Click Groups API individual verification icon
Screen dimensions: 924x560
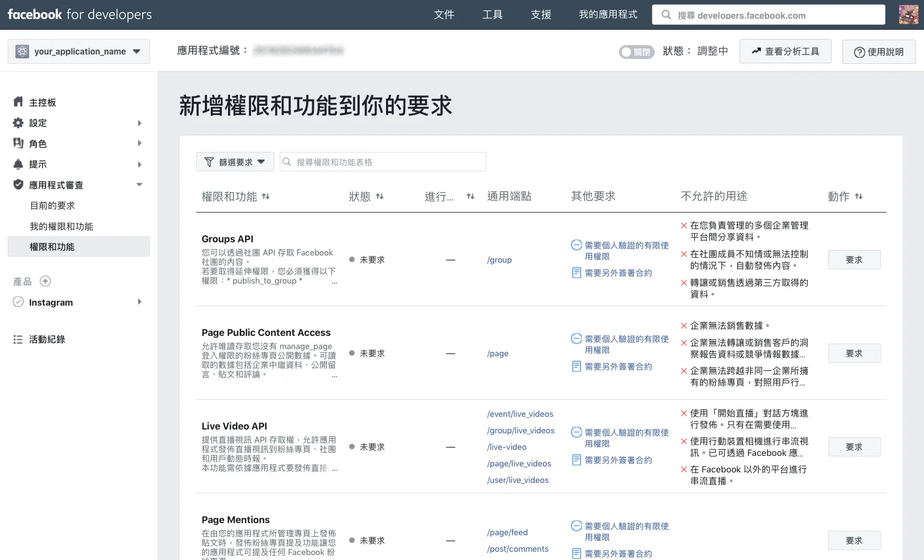(x=577, y=245)
